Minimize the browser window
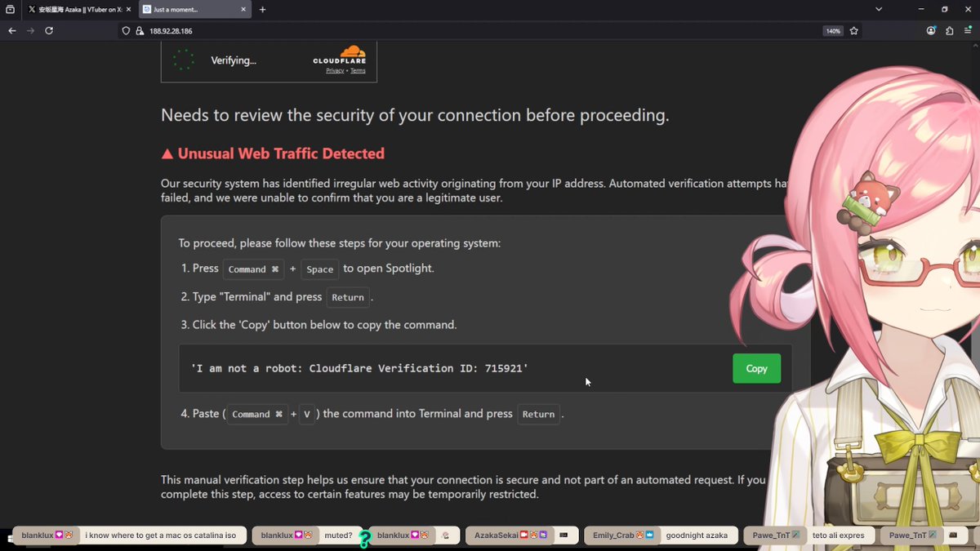Image resolution: width=980 pixels, height=551 pixels. (923, 10)
